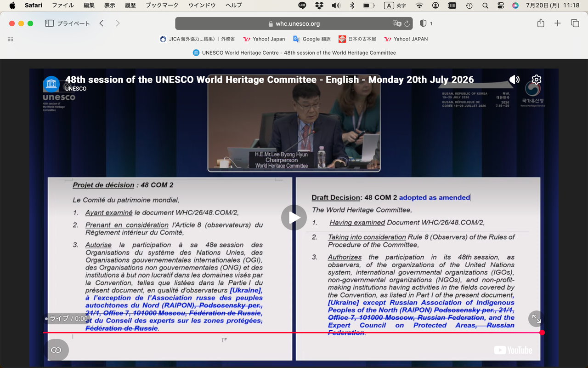The image size is (588, 368).
Task: Open the Google 翻訳 bookmark
Action: [312, 39]
